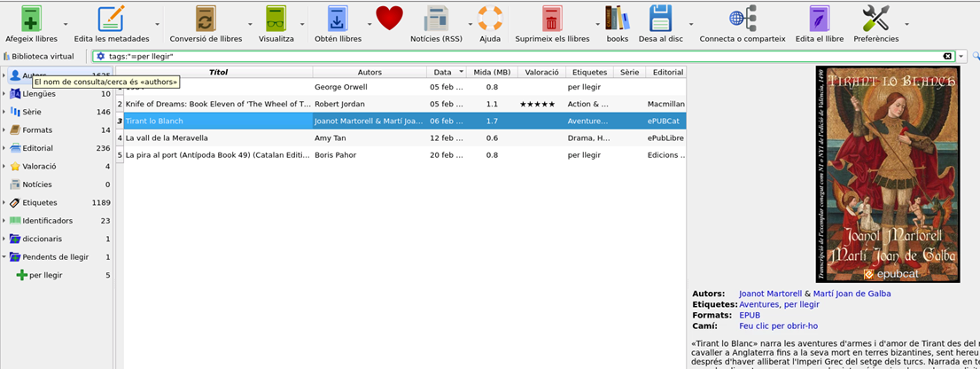Expand the diccionaris category
The image size is (980, 369).
pos(4,239)
